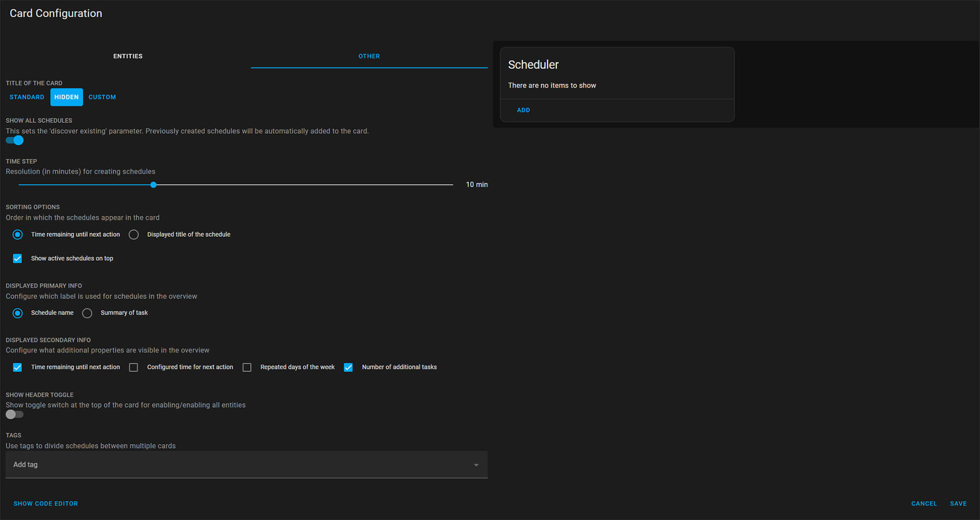Screen dimensions: 980x520
Task: Check Repeated days of the week
Action: [x=247, y=367]
